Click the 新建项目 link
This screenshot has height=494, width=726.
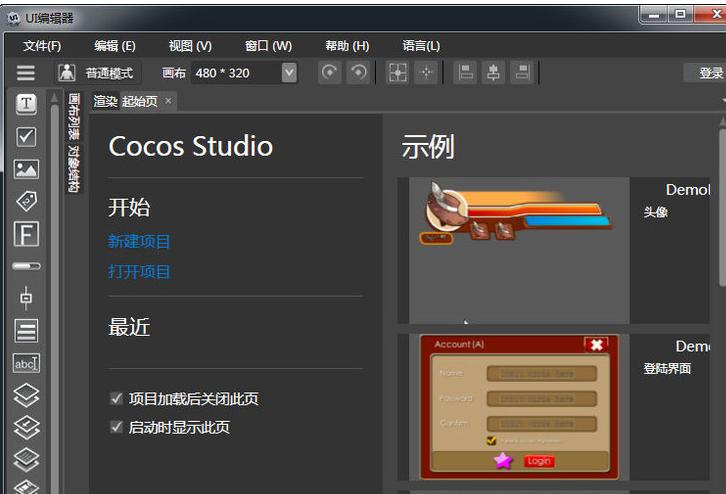[x=139, y=241]
